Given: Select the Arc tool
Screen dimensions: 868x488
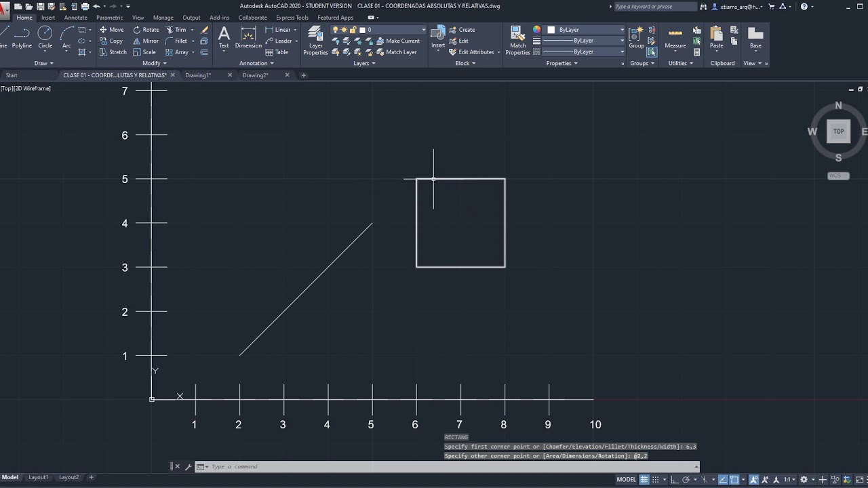Looking at the screenshot, I should coord(66,37).
